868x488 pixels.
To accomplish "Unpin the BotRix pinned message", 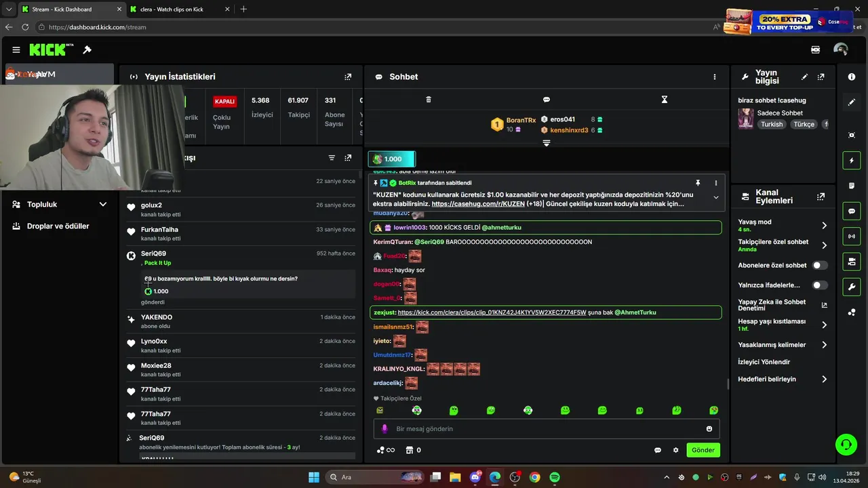I will [698, 183].
